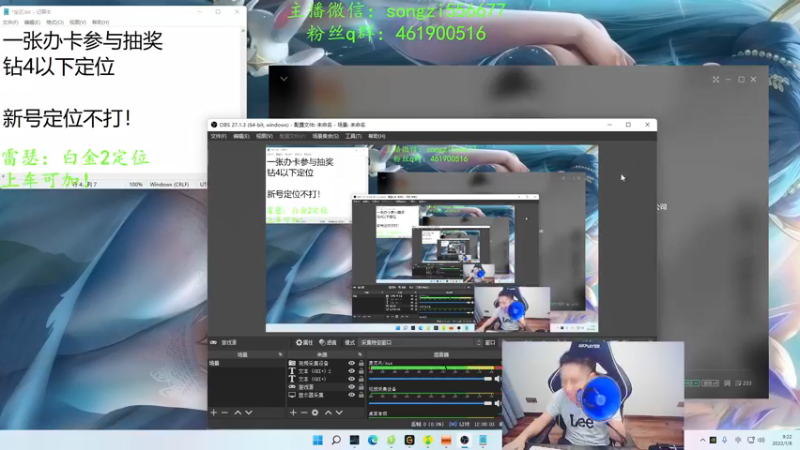Move scene up with up arrow
This screenshot has width=800, height=450.
(x=238, y=412)
